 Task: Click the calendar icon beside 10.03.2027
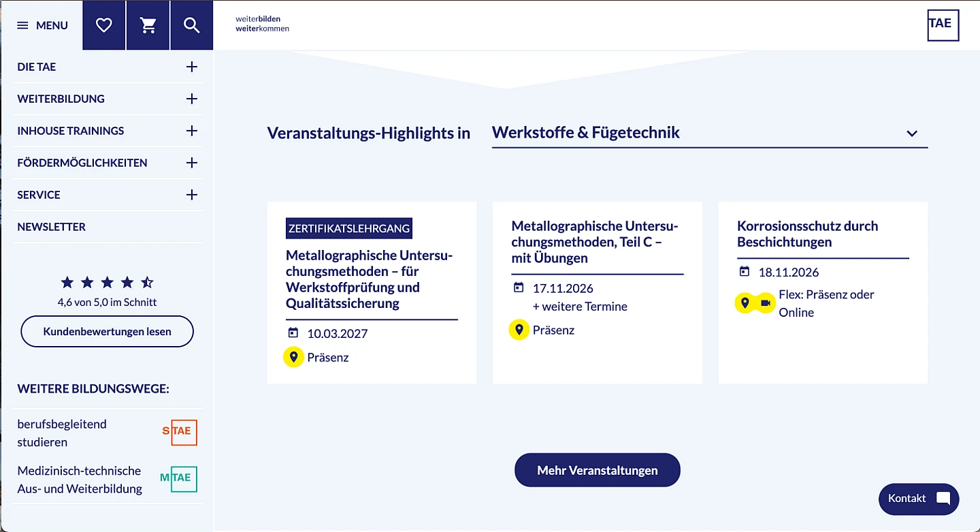(293, 333)
